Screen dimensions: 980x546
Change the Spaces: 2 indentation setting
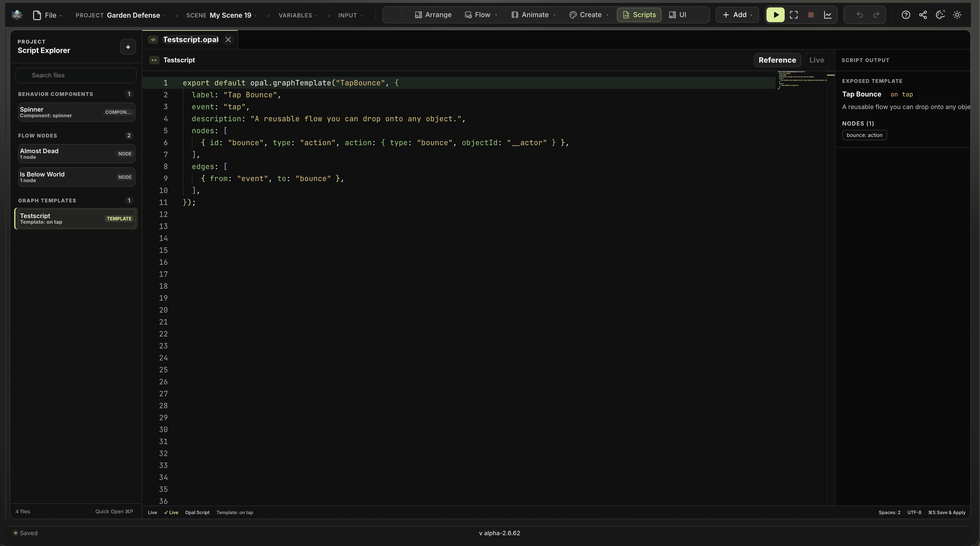pyautogui.click(x=889, y=512)
